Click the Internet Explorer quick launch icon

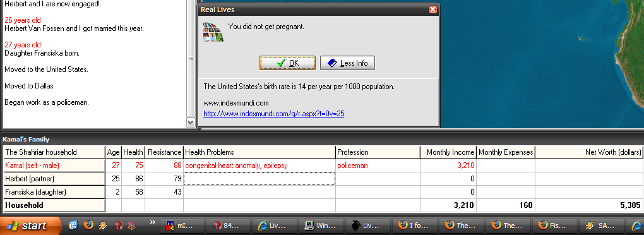(73, 225)
